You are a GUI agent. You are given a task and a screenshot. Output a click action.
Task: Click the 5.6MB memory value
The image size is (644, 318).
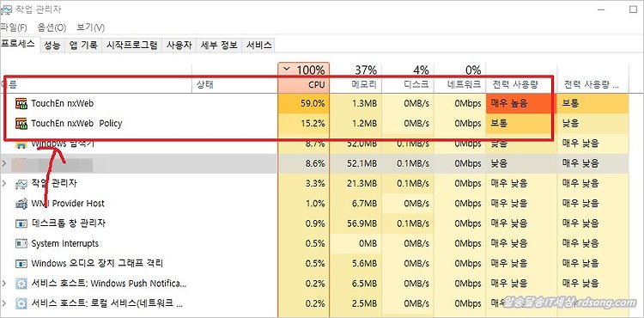pyautogui.click(x=363, y=263)
